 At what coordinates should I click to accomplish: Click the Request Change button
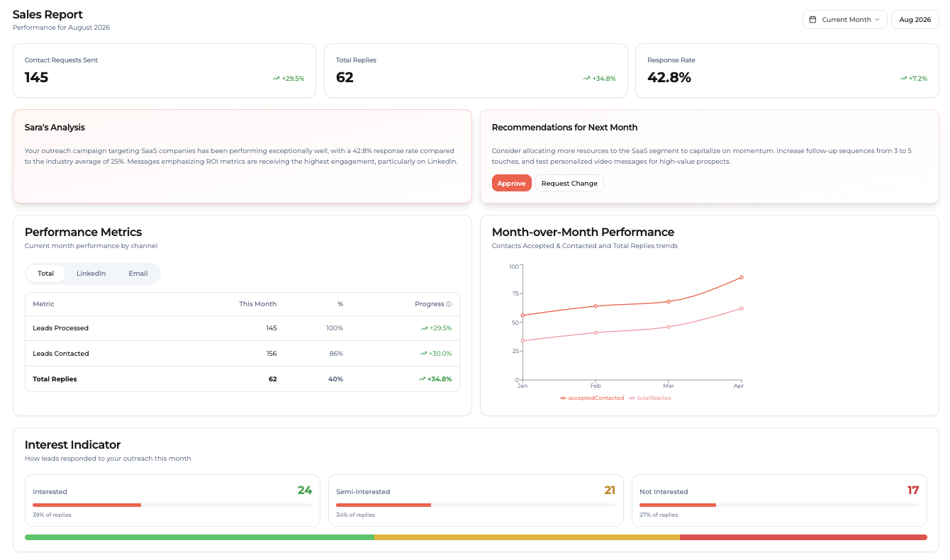569,183
